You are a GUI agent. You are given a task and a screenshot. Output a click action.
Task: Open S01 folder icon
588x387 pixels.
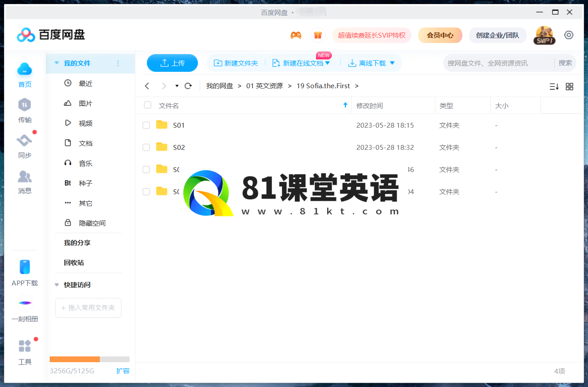click(x=162, y=125)
